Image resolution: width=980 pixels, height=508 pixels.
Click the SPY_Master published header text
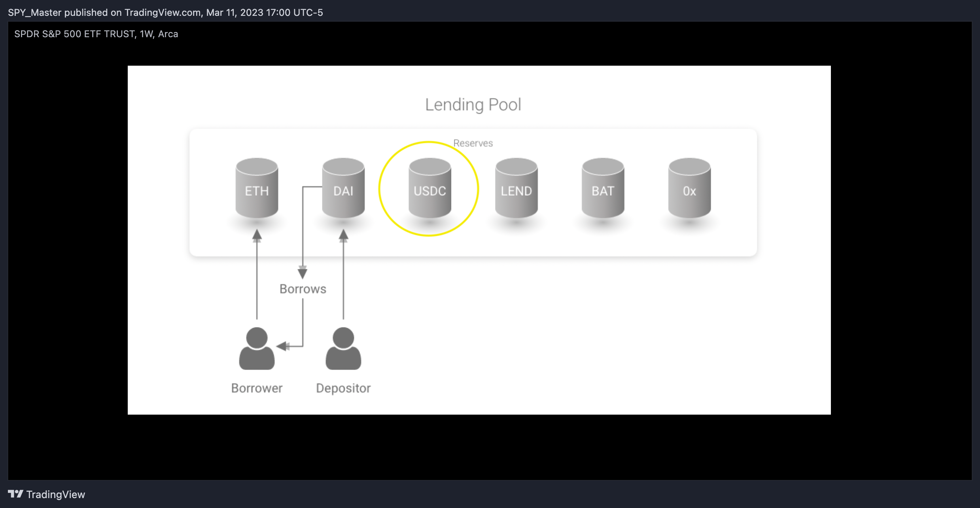coord(165,13)
